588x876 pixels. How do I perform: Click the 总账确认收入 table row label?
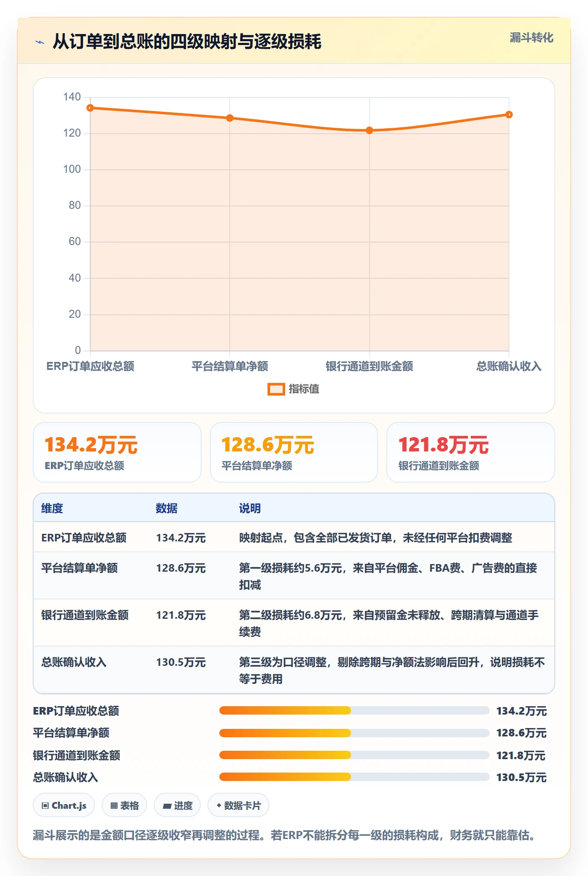click(x=74, y=662)
